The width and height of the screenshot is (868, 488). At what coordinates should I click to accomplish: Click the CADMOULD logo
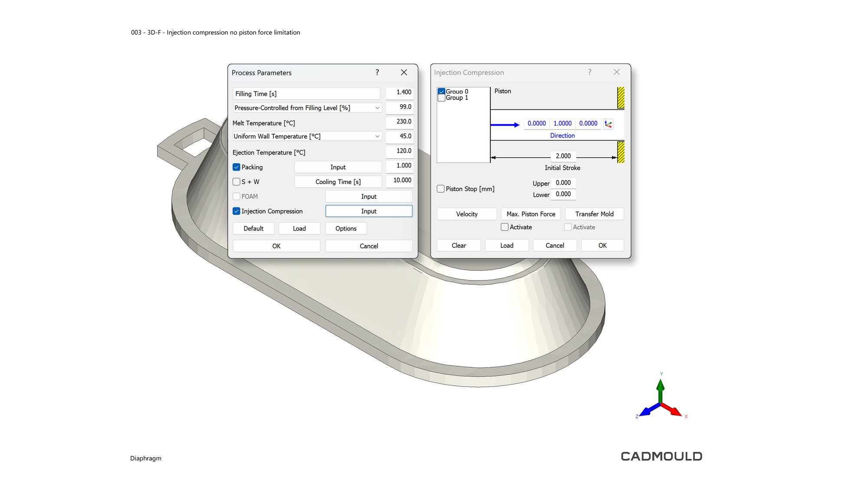click(x=661, y=456)
